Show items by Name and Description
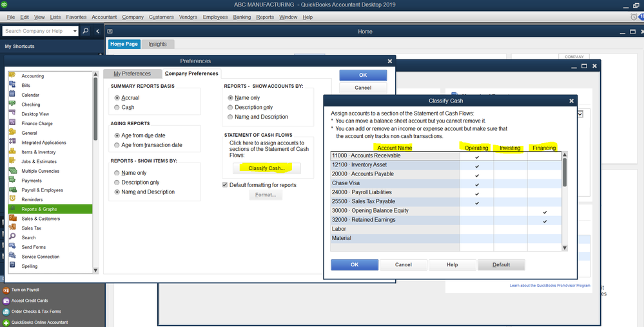 (117, 192)
